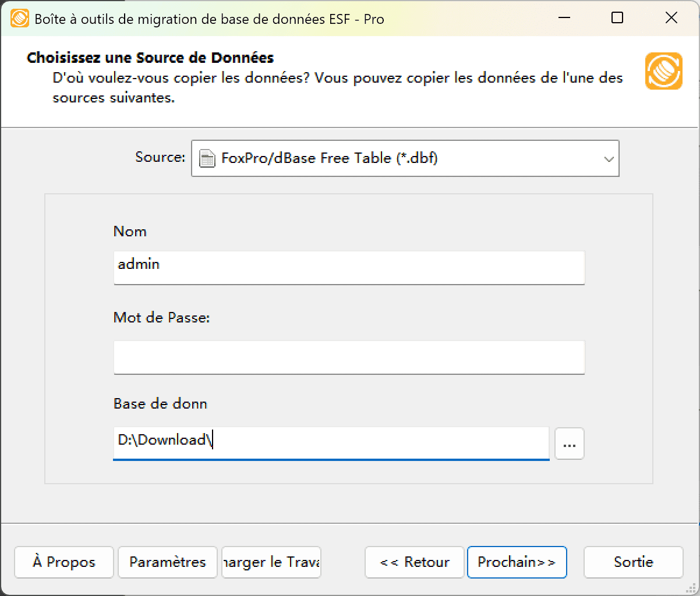
Task: Open the Paramètres dialog
Action: pos(167,562)
